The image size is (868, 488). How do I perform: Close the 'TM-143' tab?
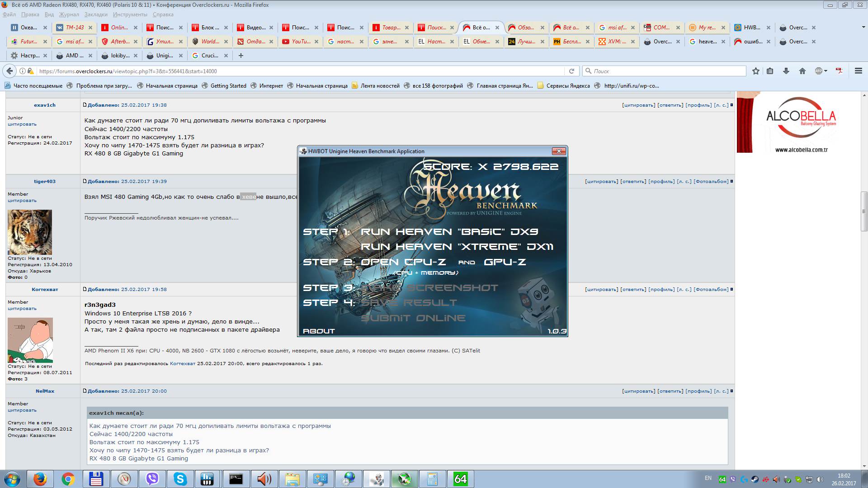(x=90, y=28)
